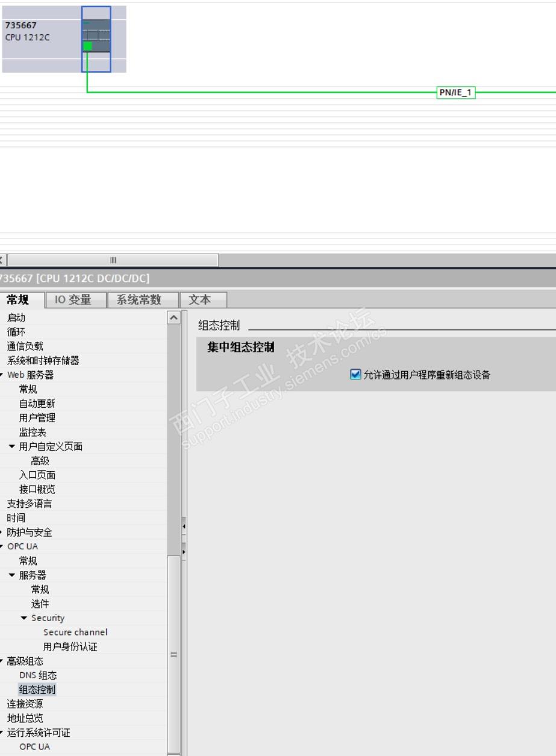Open the 文本 tab

[204, 300]
